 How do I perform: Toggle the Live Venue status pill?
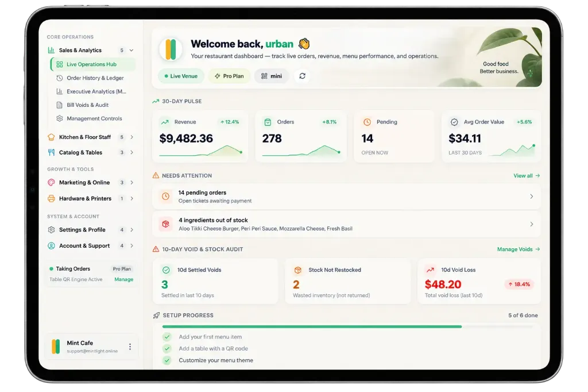(x=181, y=76)
